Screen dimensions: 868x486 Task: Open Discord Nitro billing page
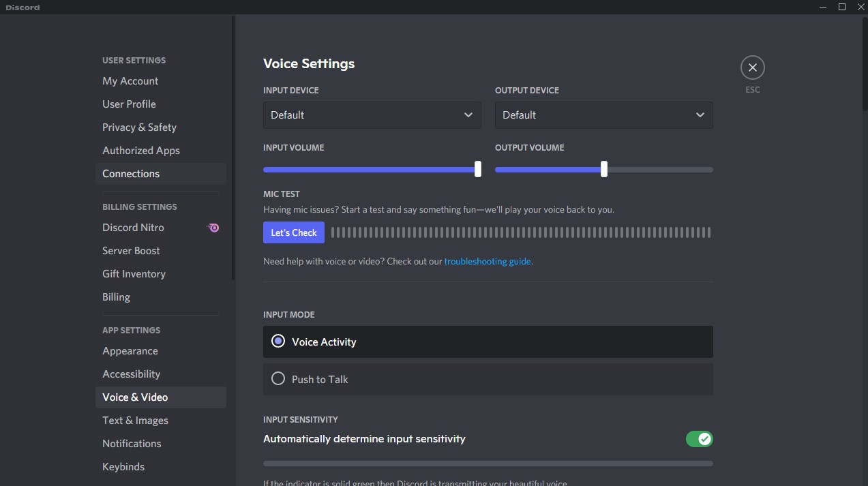pos(161,228)
